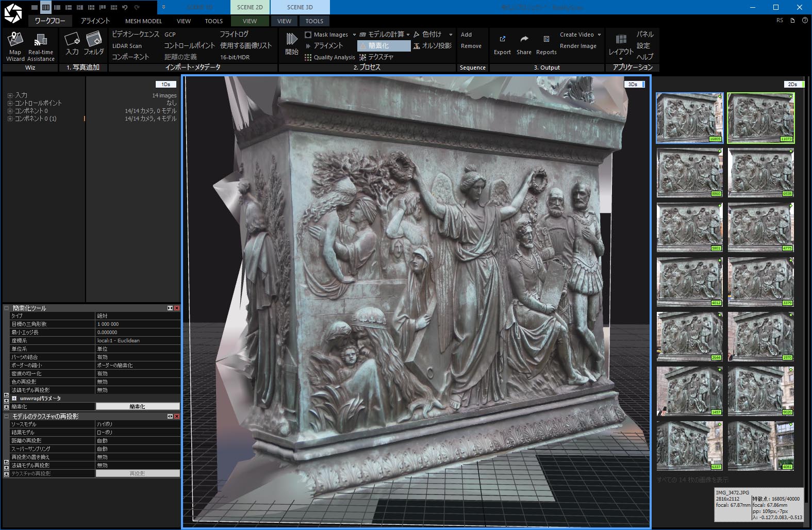Screen dimensions: 812x530
Task: Select the 簡素化 simplify tool in ribbon
Action: [x=384, y=46]
